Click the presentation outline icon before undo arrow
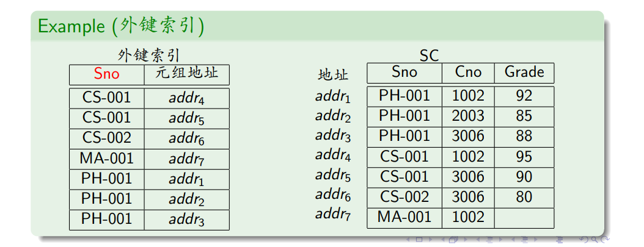The image size is (644, 247). coord(560,240)
